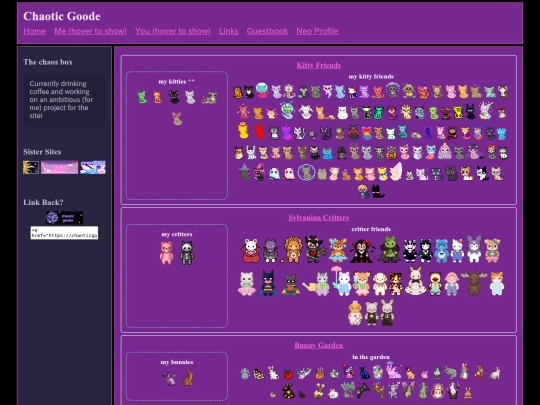Open the Guestbook page
540x405 pixels.
coord(267,31)
